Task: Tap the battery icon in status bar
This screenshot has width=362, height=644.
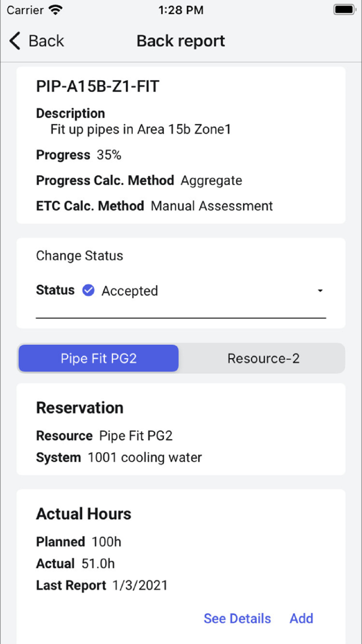Action: tap(343, 10)
